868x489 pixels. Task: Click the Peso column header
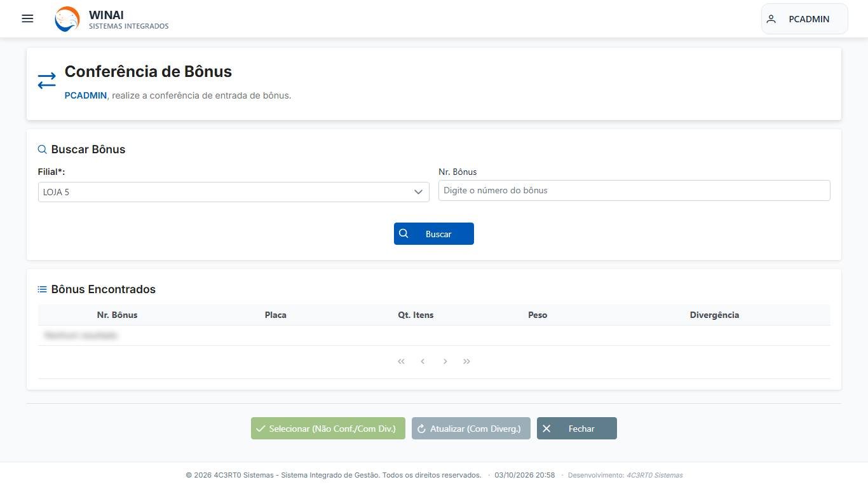(538, 315)
